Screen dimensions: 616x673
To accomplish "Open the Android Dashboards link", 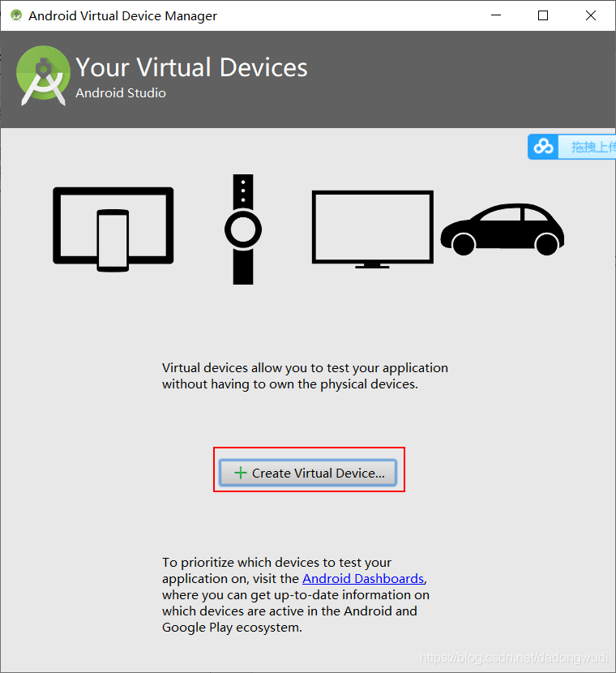I will [x=363, y=579].
